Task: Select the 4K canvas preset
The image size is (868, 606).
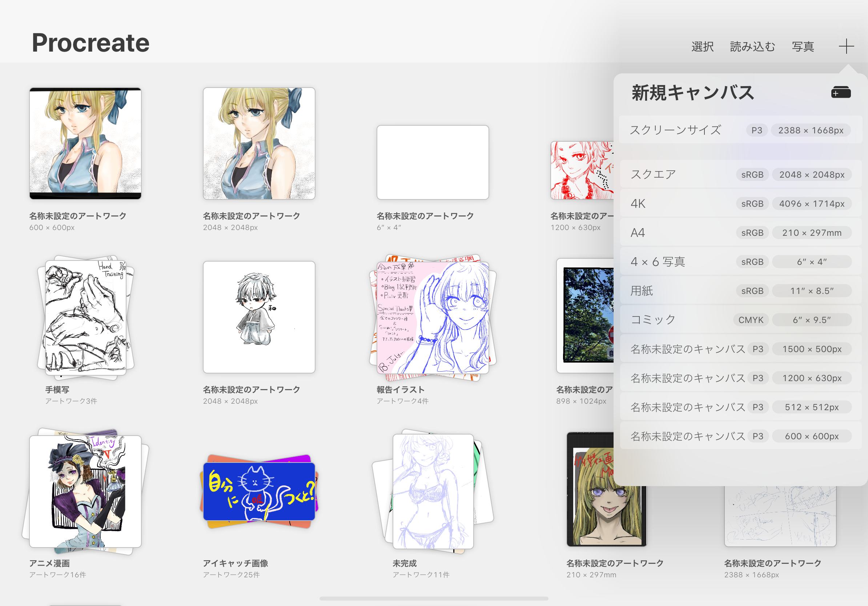Action: point(740,204)
